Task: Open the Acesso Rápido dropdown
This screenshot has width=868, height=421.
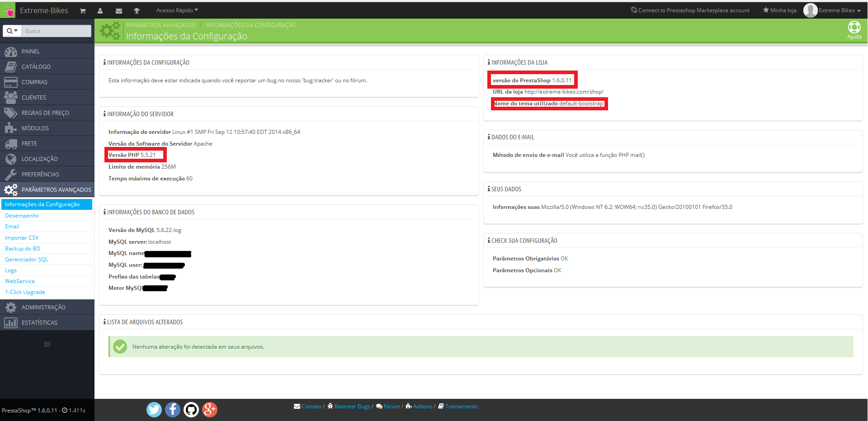Action: (177, 10)
